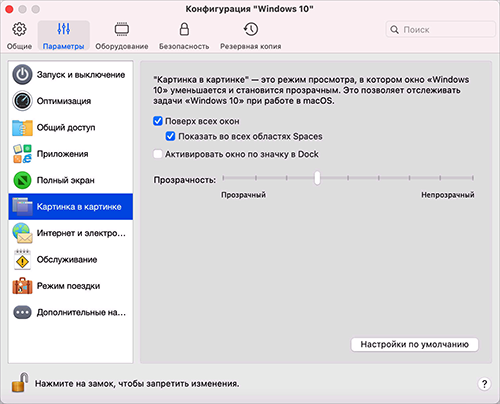Set transparency slider to Прозрачный end
500x404 pixels.
click(224, 178)
